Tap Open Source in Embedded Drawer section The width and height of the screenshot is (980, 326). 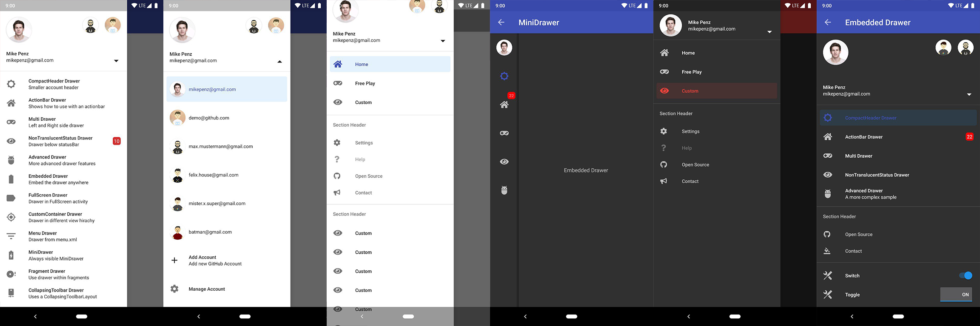coord(898,234)
